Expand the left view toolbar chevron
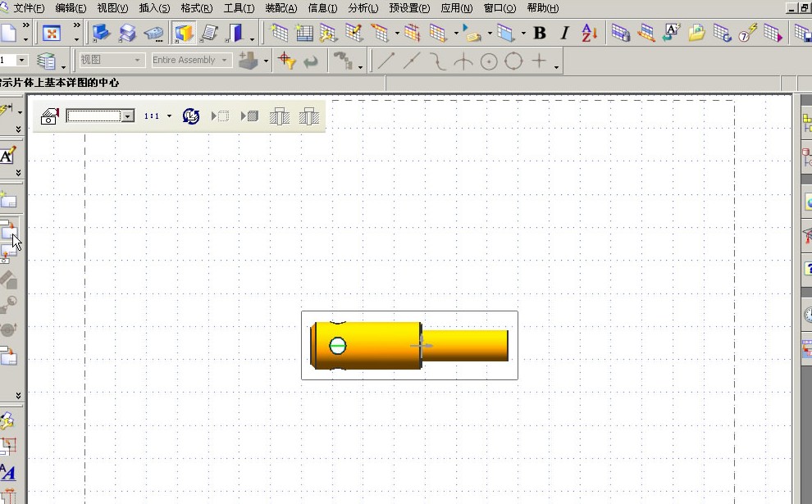 (19, 395)
